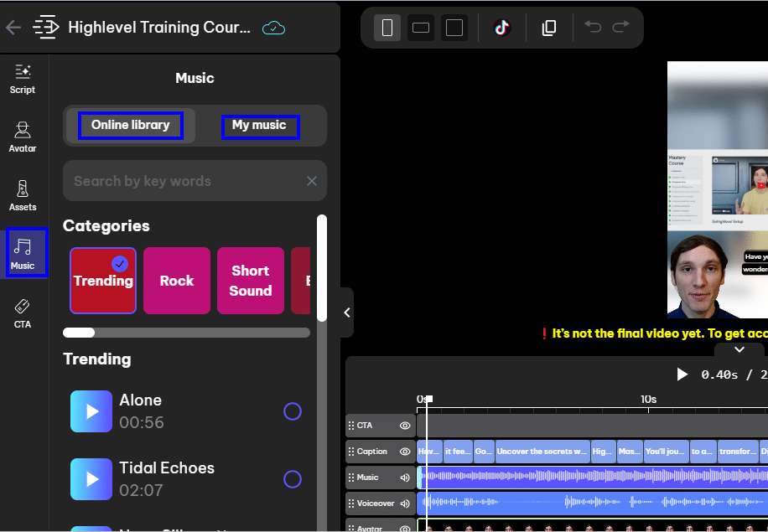Select portrait aspect ratio
The width and height of the screenshot is (768, 532).
click(387, 28)
